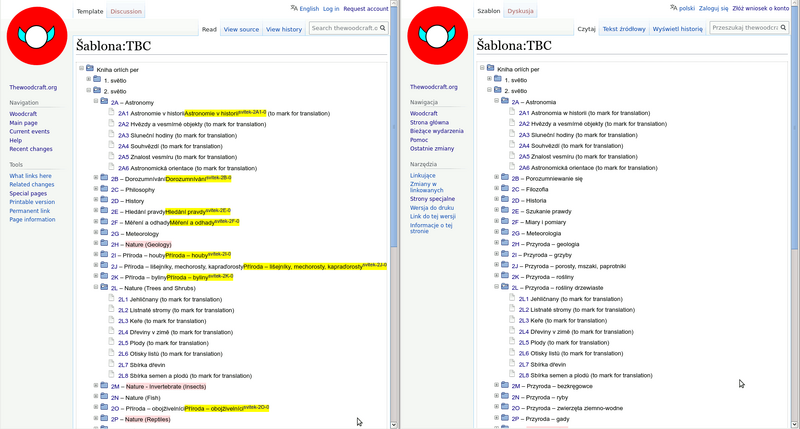Image resolution: width=800 pixels, height=429 pixels.
Task: Expand the 2F – Miary i pomiary node
Action: click(496, 221)
